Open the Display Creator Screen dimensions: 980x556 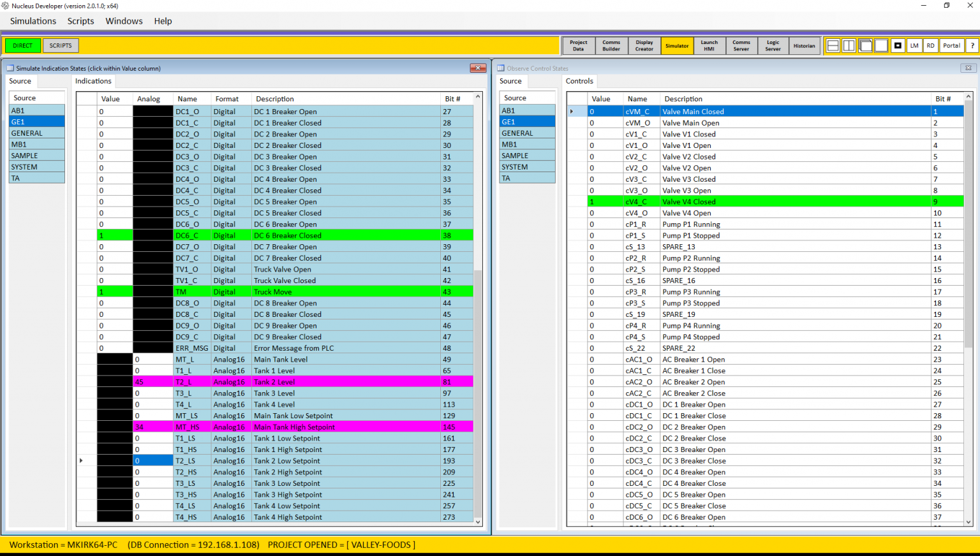point(644,45)
